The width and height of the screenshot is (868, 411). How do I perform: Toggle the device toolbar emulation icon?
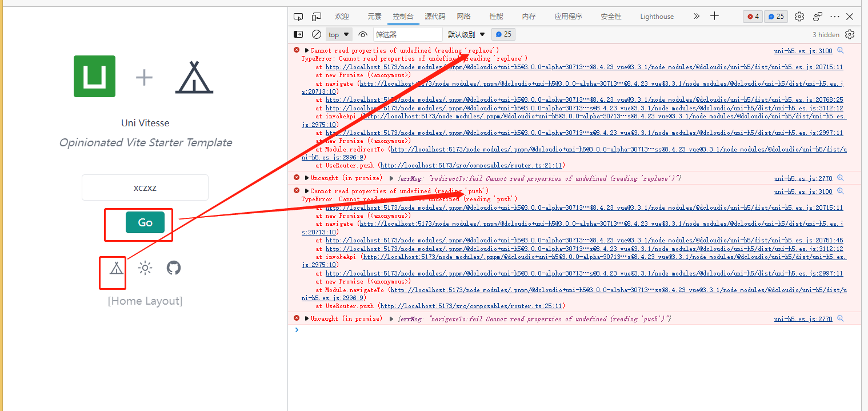[x=316, y=17]
